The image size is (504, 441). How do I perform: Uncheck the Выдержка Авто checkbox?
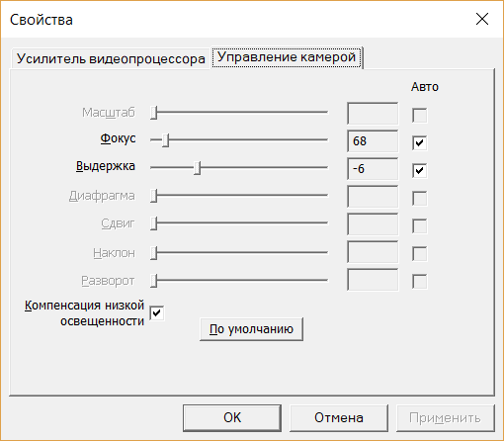coord(419,171)
